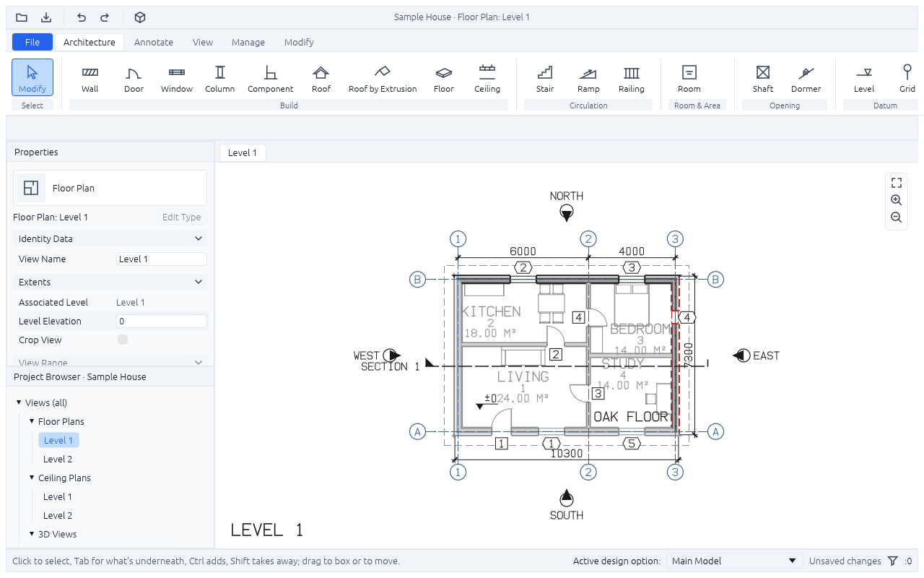Open the Active design option dropdown
924x578 pixels.
[733, 561]
